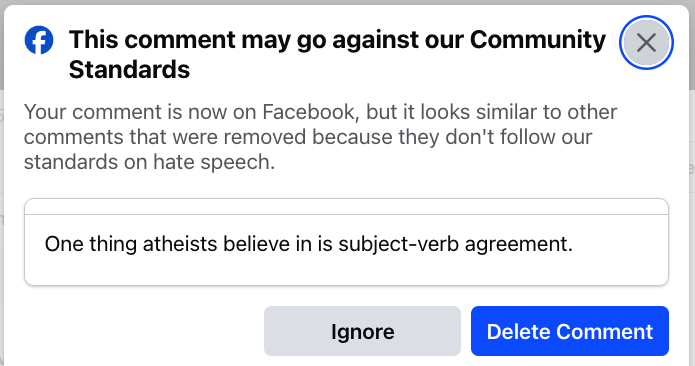Click the empty top strip of comment preview box
Viewport: 695px width, 366px height.
point(346,207)
